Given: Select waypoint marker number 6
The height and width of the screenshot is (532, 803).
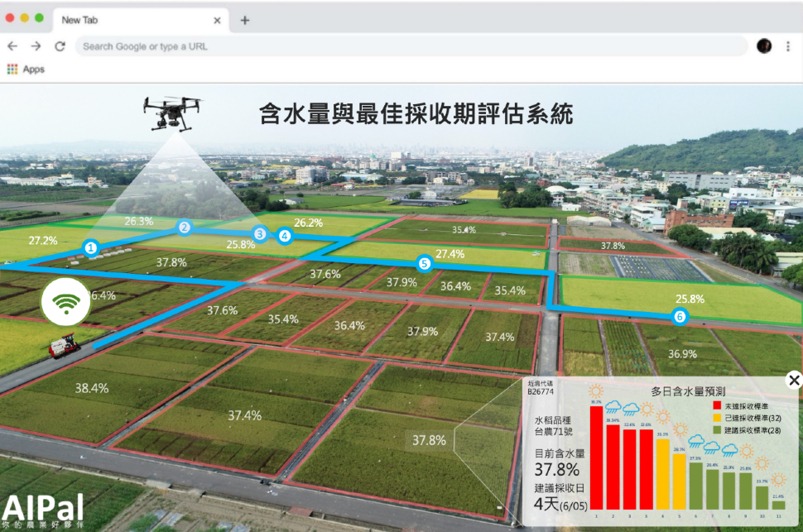Looking at the screenshot, I should [x=680, y=316].
